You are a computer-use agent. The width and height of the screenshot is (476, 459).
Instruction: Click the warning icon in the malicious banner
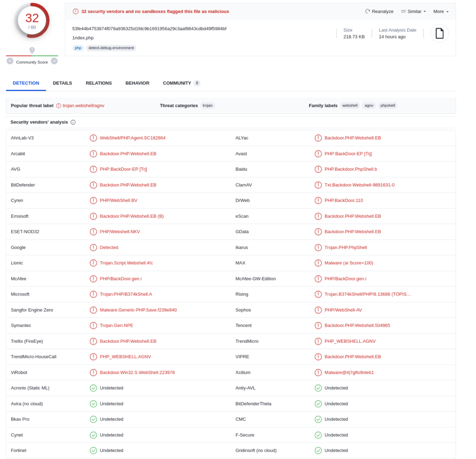coord(76,12)
